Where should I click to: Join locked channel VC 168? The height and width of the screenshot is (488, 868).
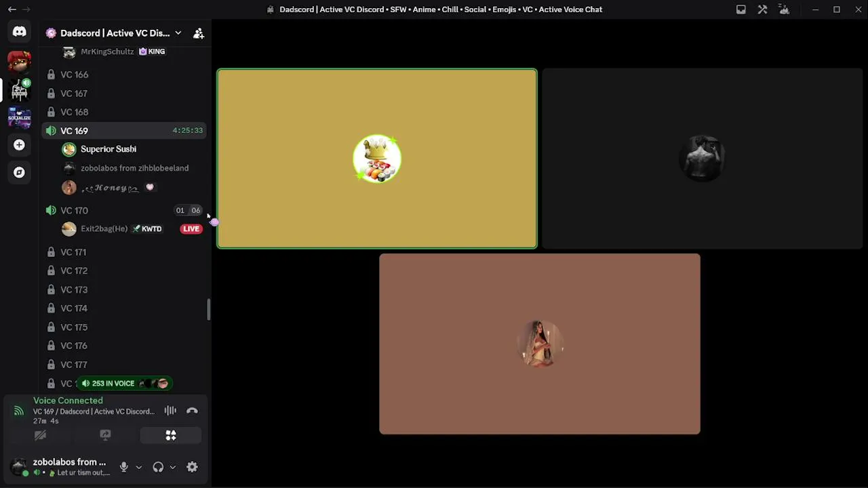click(125, 112)
